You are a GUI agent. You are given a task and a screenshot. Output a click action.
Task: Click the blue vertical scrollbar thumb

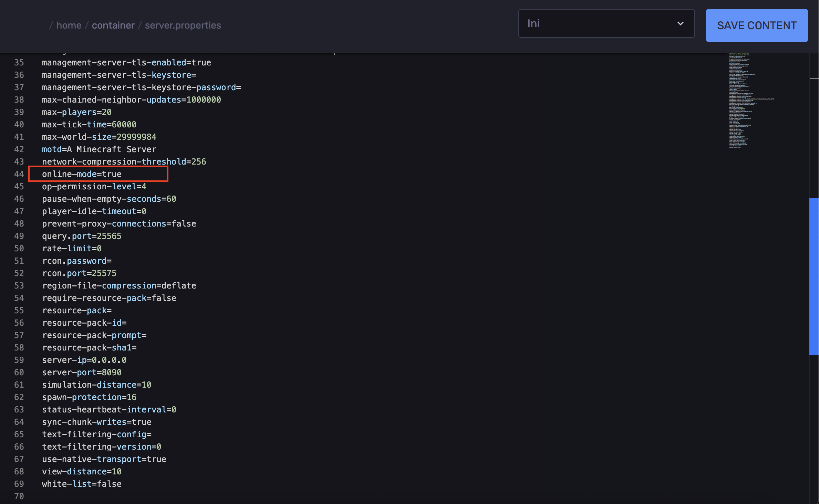point(813,276)
